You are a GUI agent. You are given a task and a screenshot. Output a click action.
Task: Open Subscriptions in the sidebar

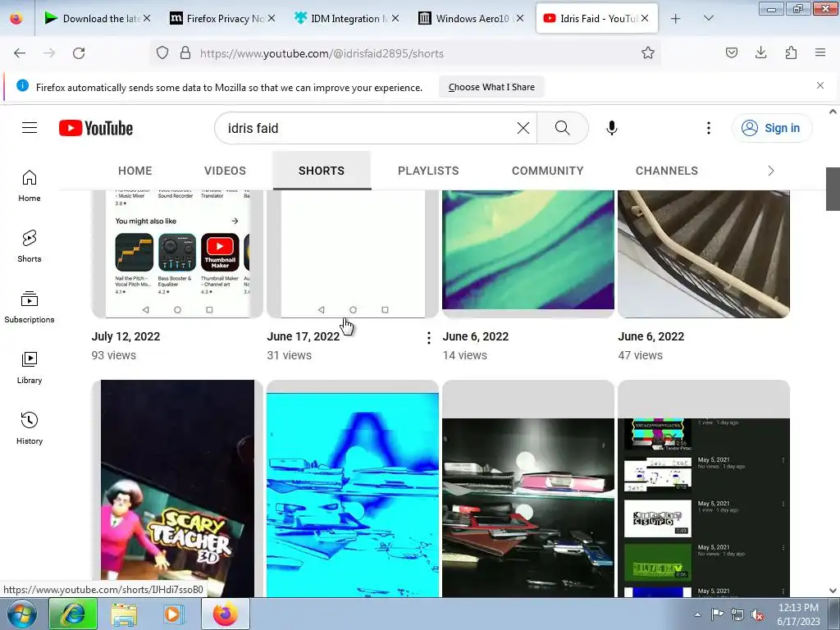coord(30,307)
